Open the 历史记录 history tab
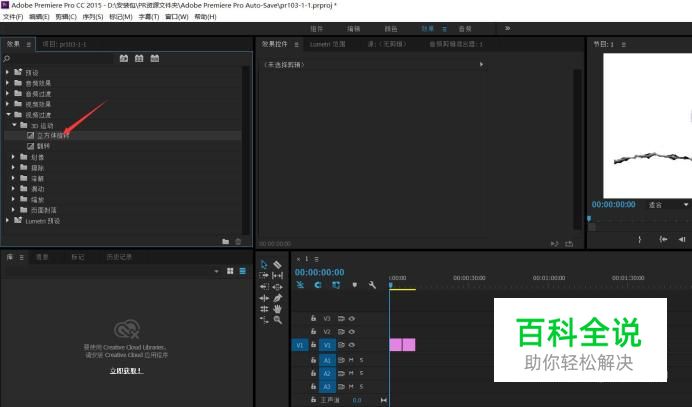This screenshot has width=692, height=407. pos(119,257)
